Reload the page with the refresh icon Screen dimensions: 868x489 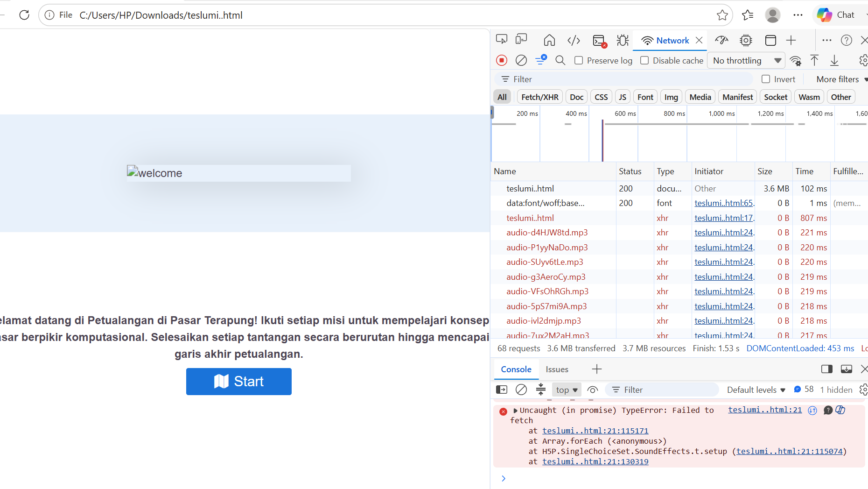[24, 15]
